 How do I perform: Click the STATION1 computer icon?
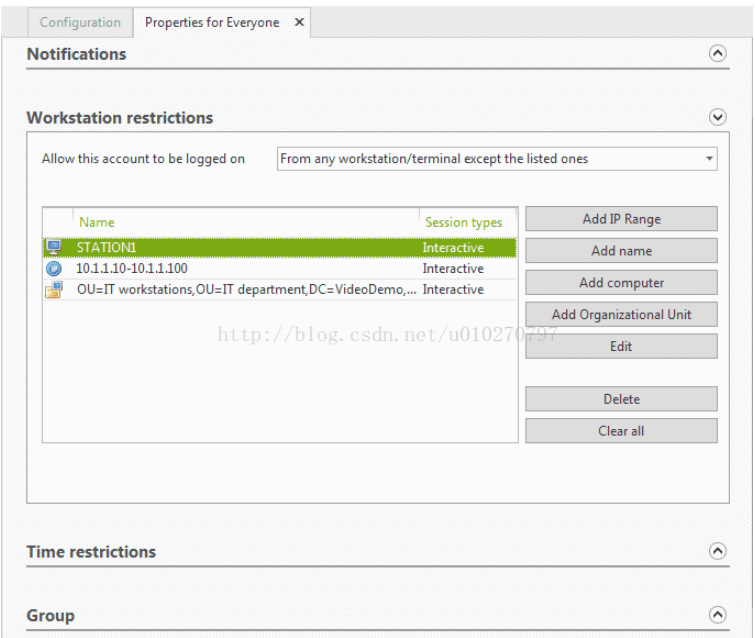tap(54, 248)
